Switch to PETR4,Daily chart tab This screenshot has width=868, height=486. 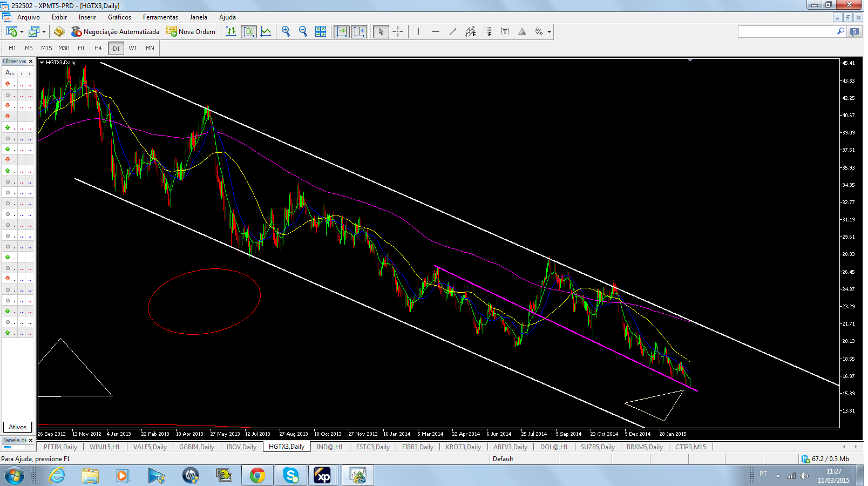60,447
